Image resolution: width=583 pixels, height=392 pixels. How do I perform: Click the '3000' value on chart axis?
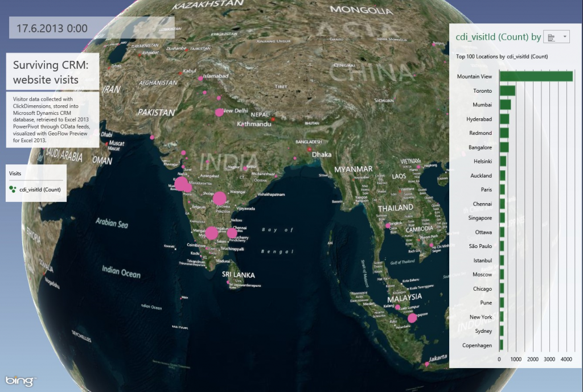click(549, 360)
